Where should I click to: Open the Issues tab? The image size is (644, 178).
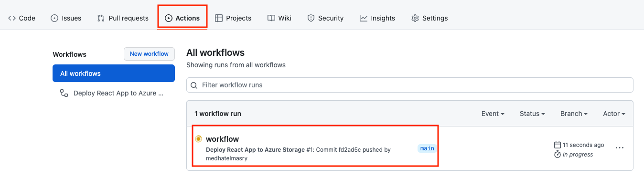pos(66,18)
